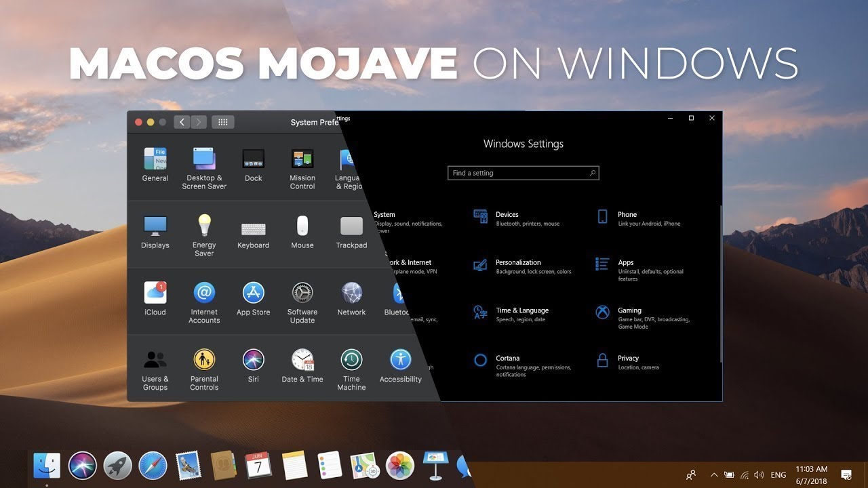Click the ENG language indicator
Screen dimensions: 868x488
point(778,474)
